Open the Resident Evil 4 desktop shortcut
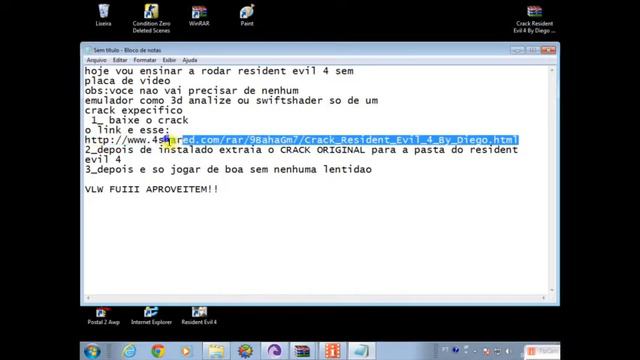This screenshot has width=640, height=360. (199, 316)
